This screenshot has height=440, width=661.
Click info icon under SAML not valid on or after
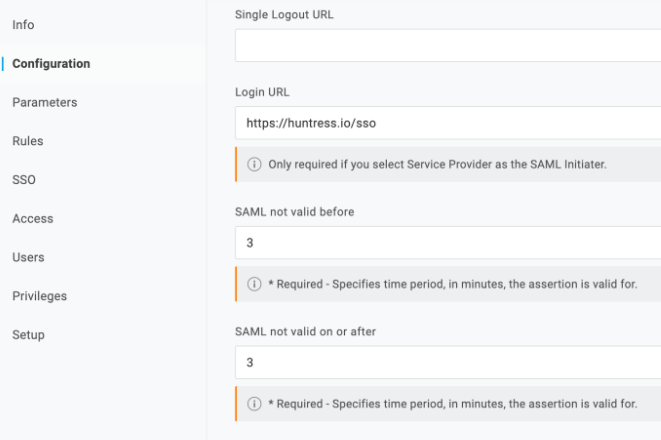point(254,404)
